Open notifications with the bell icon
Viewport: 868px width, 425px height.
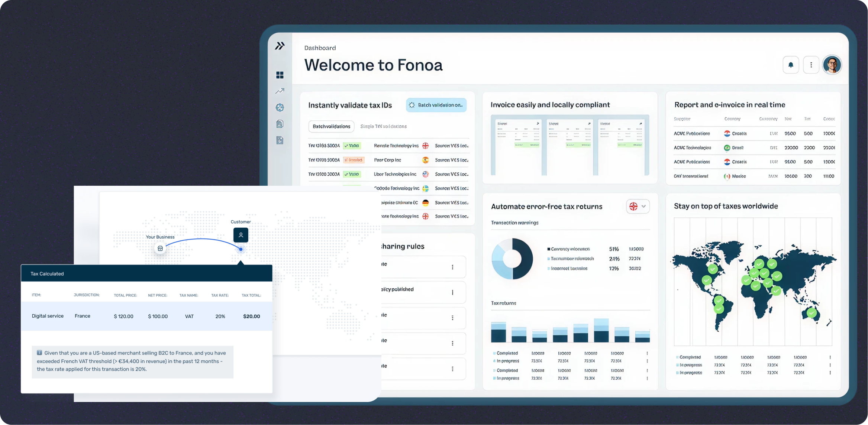pyautogui.click(x=791, y=65)
